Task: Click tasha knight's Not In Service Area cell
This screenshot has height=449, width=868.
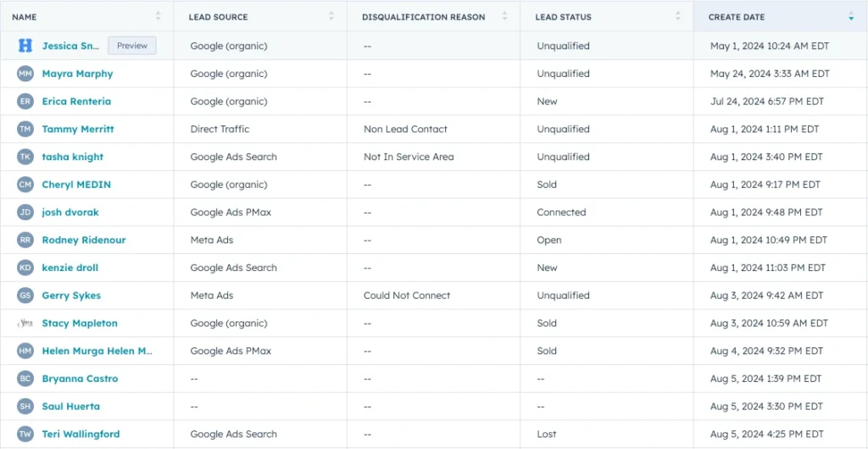Action: 409,157
